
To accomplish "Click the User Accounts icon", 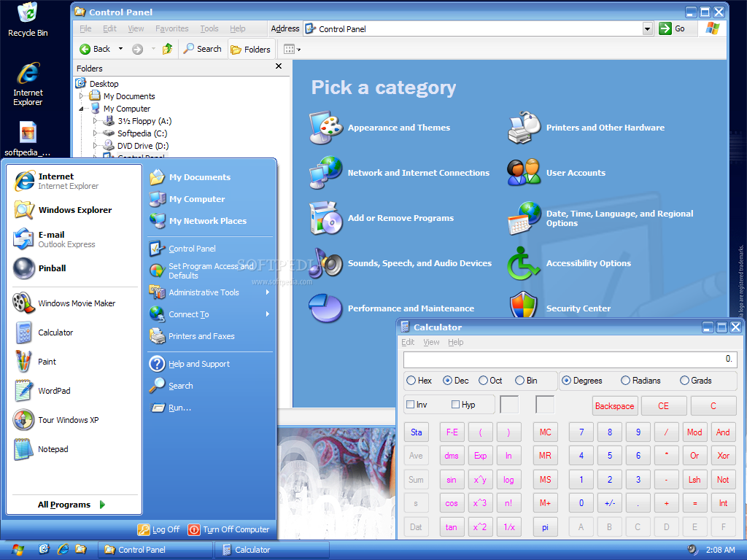I will (524, 172).
